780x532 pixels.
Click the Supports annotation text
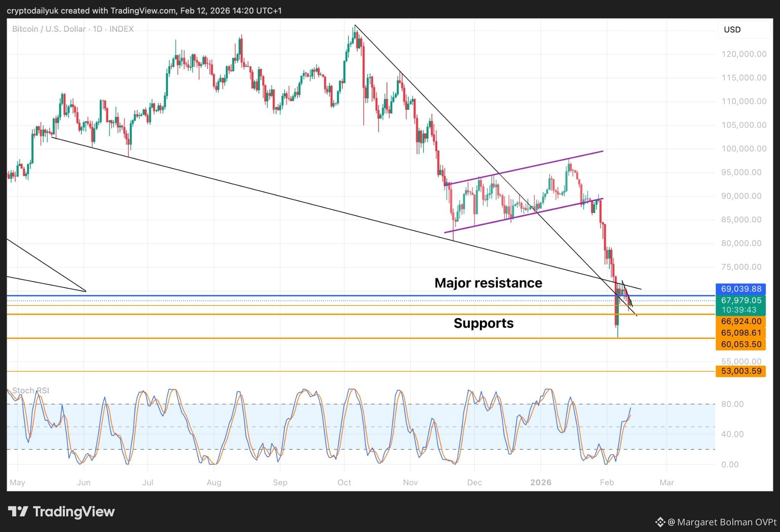click(484, 323)
